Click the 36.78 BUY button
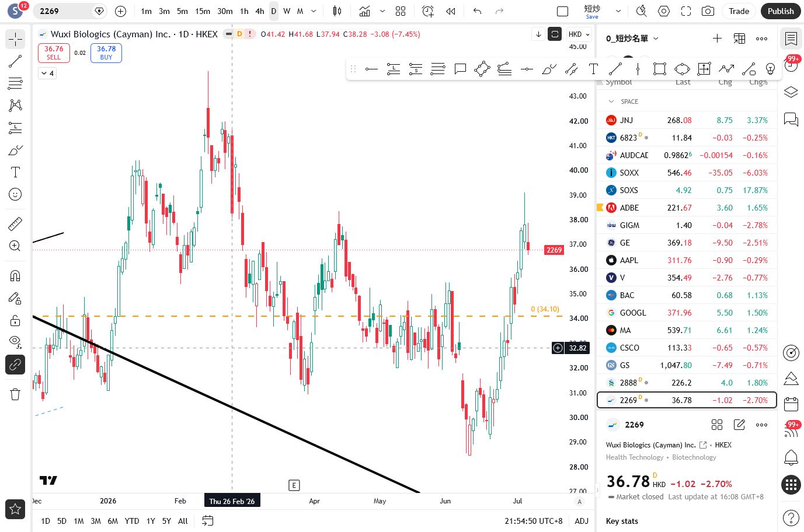Screen dimensions: 804x532 pos(106,52)
